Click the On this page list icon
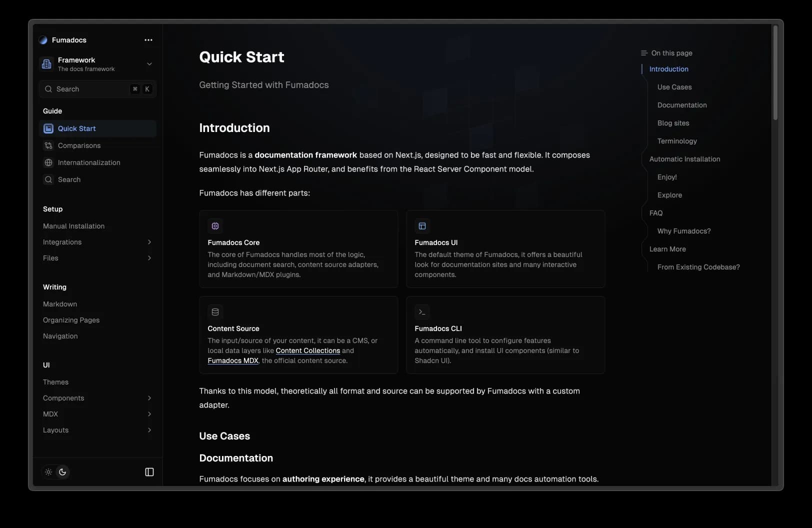The image size is (812, 528). [x=644, y=53]
